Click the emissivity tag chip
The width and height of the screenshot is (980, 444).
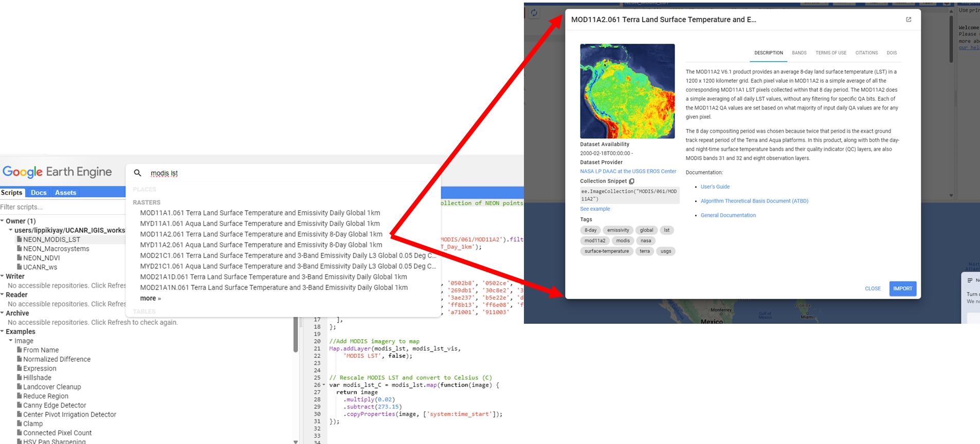(x=618, y=230)
